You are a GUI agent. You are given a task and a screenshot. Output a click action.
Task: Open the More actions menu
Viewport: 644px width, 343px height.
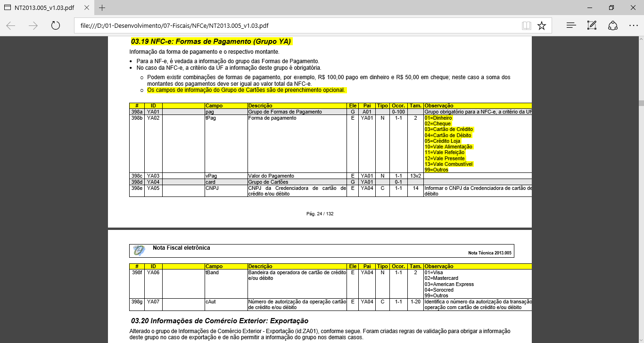tap(633, 25)
